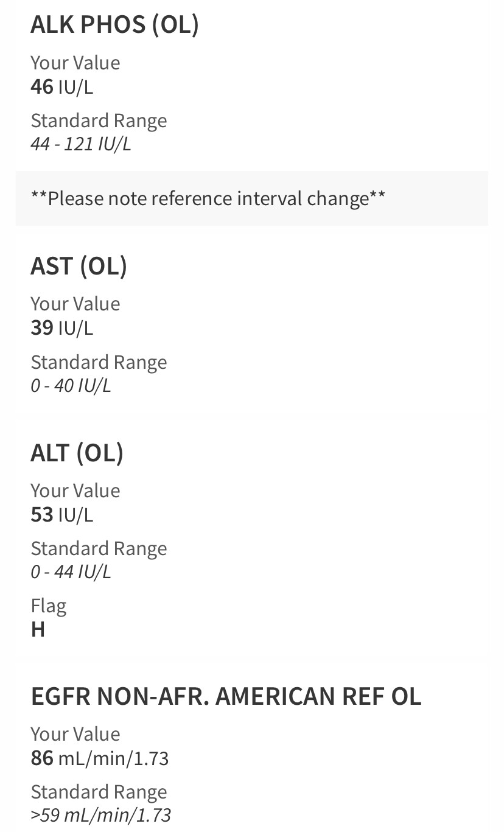
Task: Select the 39 IU/L AST value
Action: (x=62, y=328)
